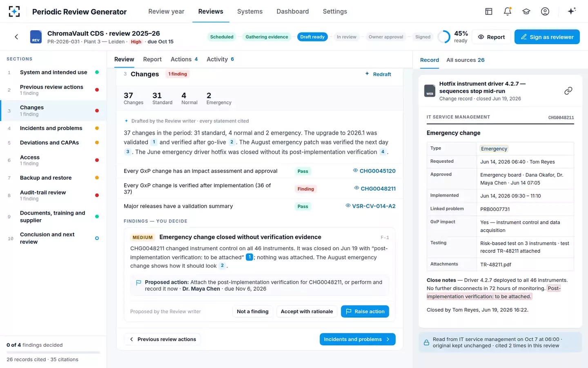Click citation marker 4 in the draft paragraph
Image resolution: width=588 pixels, height=368 pixels.
(383, 152)
